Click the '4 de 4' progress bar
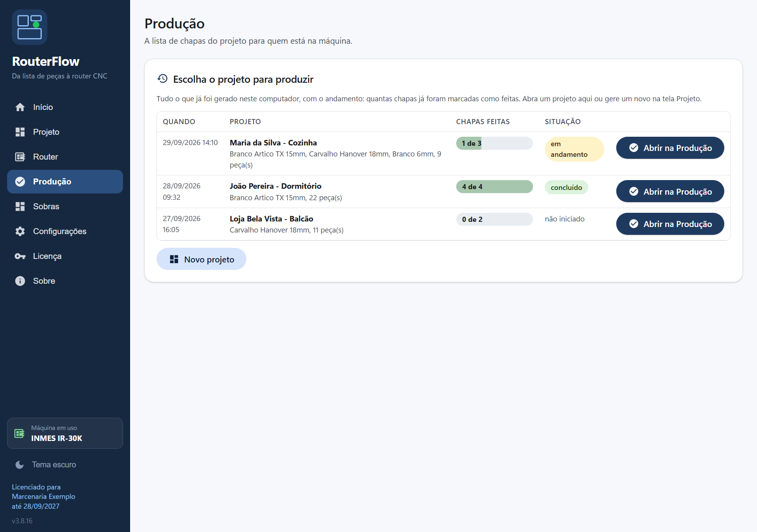 (494, 186)
